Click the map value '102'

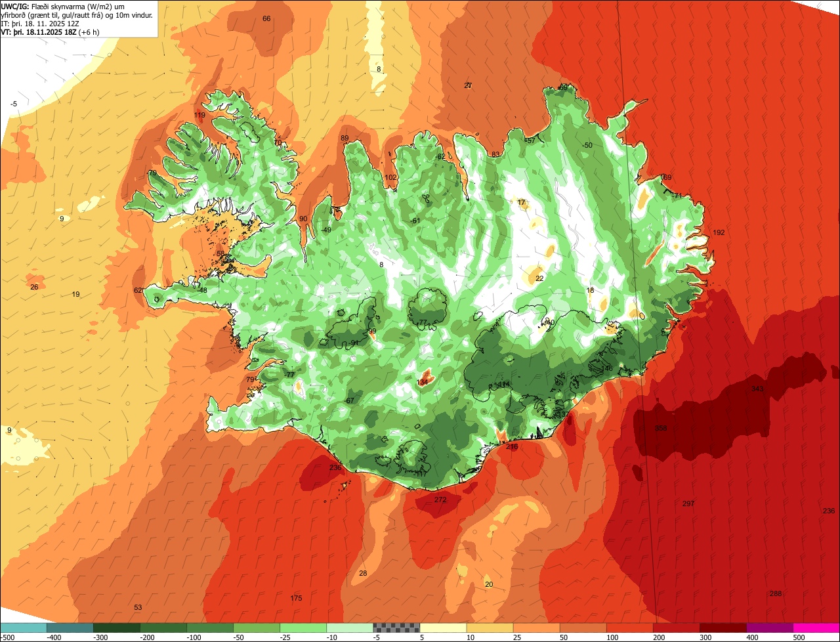[x=390, y=178]
